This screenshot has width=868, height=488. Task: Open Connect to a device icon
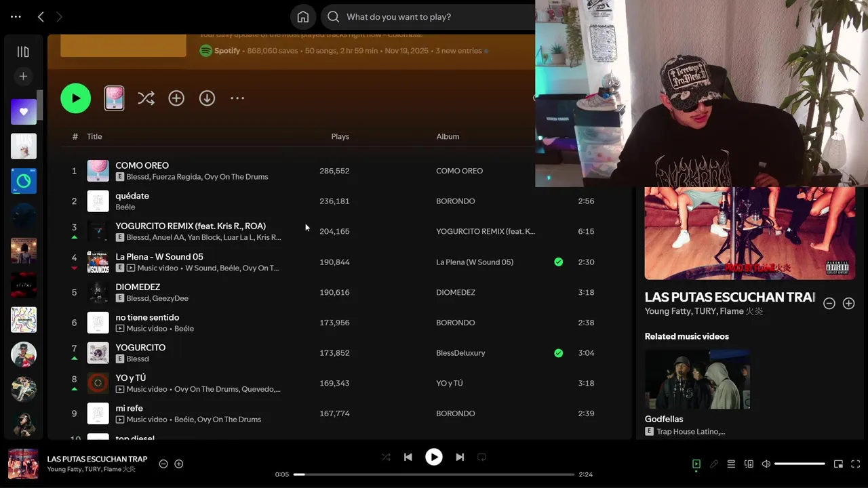pyautogui.click(x=749, y=464)
